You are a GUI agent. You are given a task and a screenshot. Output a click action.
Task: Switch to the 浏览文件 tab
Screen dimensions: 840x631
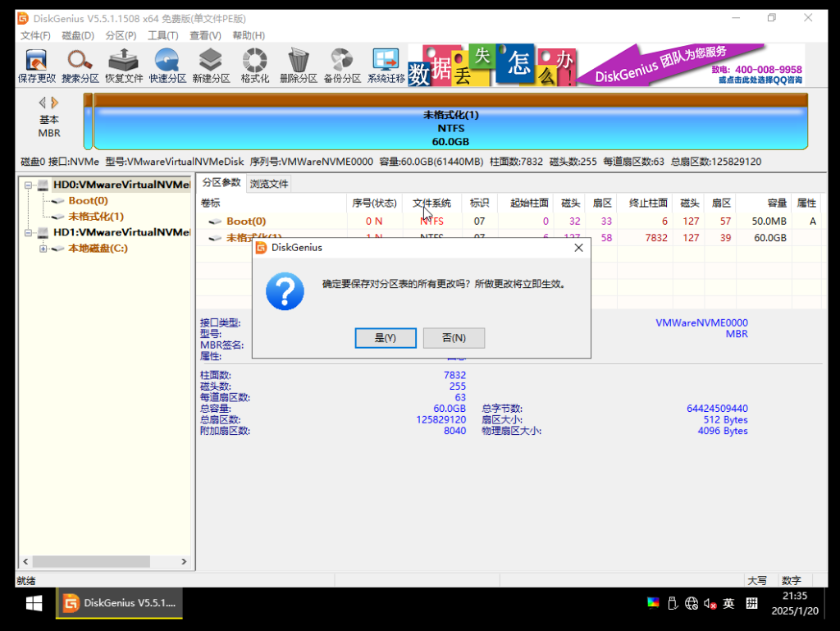[269, 184]
